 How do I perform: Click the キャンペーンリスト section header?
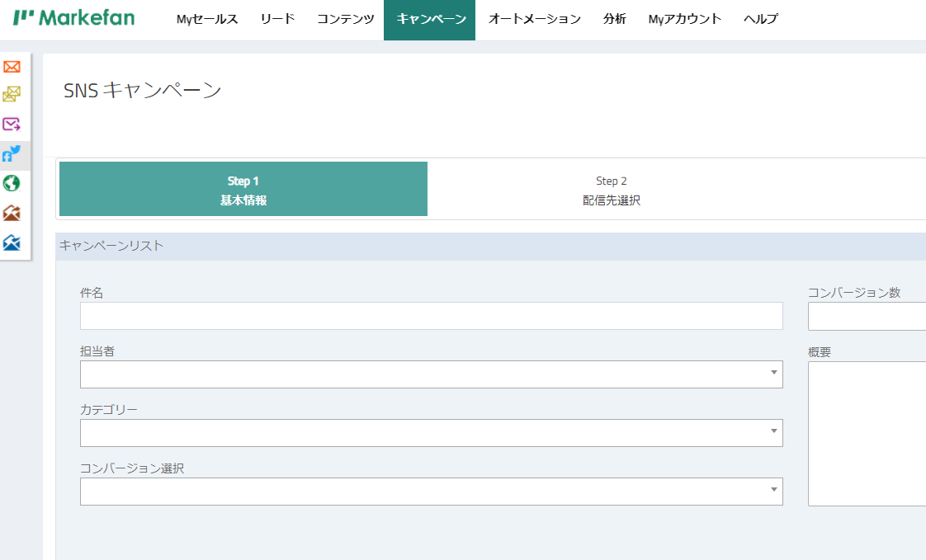click(x=491, y=246)
